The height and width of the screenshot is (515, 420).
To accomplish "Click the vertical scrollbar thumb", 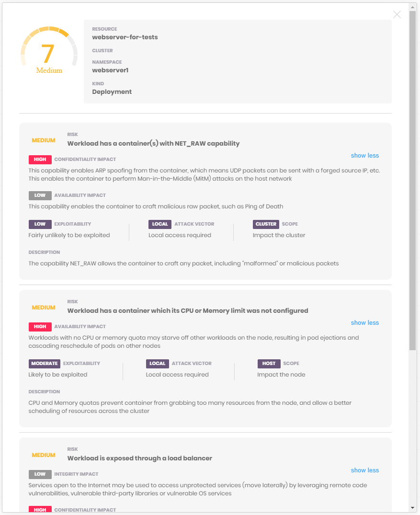I will click(413, 180).
